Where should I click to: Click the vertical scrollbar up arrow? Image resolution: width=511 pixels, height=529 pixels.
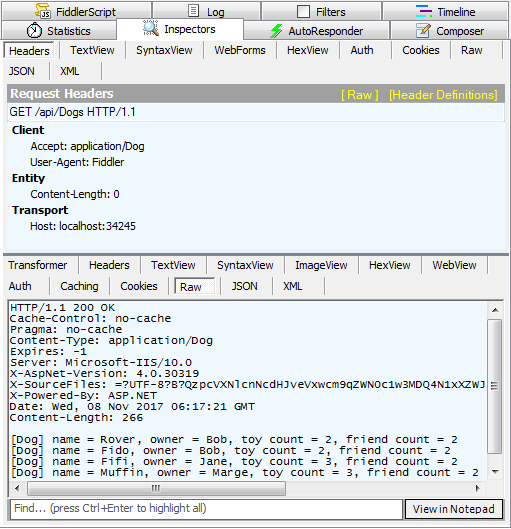495,310
